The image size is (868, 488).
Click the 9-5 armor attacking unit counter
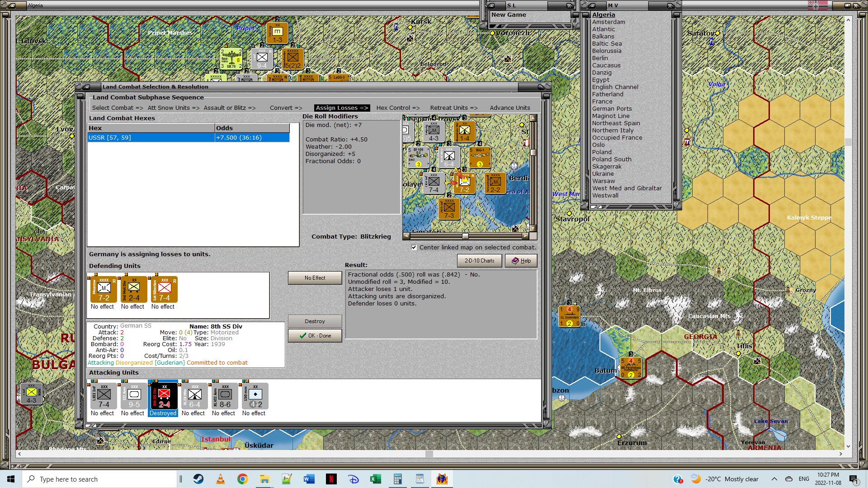point(133,396)
